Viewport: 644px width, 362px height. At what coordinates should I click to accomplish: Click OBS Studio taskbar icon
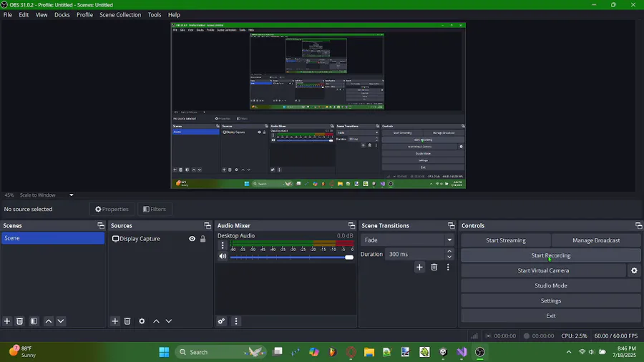(480, 352)
